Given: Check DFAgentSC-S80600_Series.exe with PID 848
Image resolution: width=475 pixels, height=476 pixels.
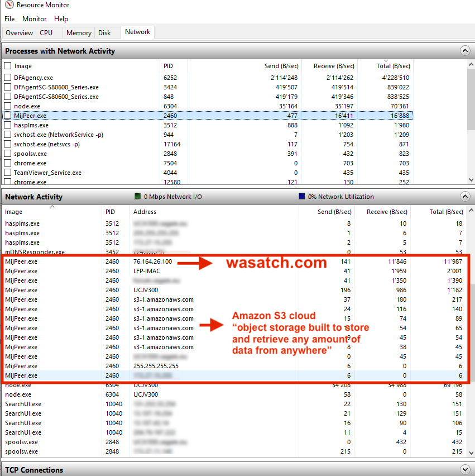Looking at the screenshot, I should (8, 97).
